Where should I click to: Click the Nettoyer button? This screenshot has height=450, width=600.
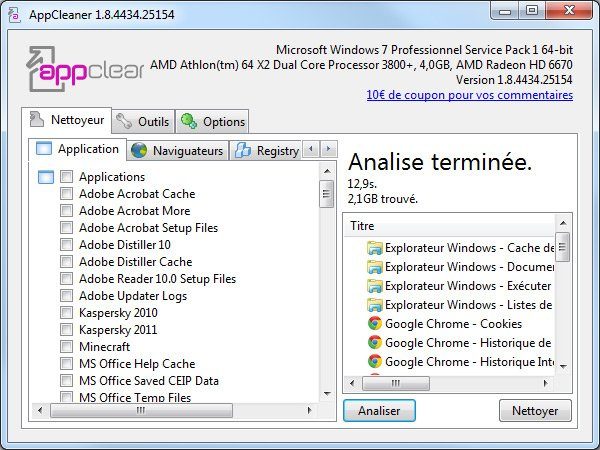coord(535,411)
